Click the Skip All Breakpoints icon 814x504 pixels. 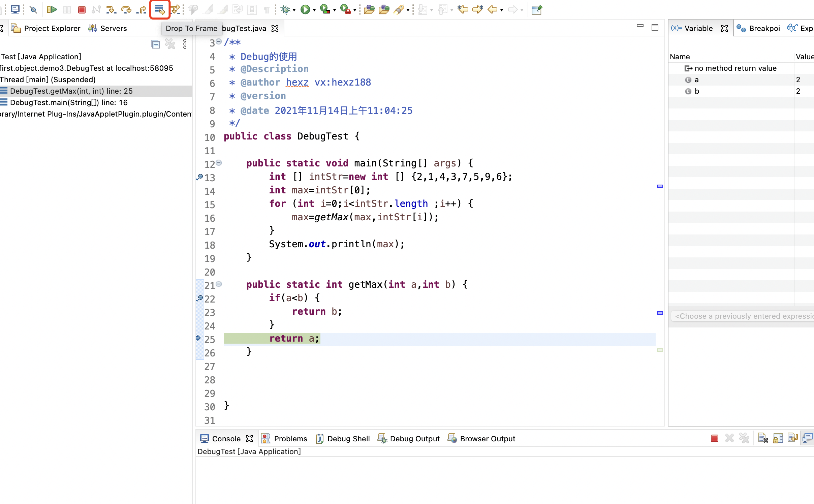pyautogui.click(x=33, y=9)
